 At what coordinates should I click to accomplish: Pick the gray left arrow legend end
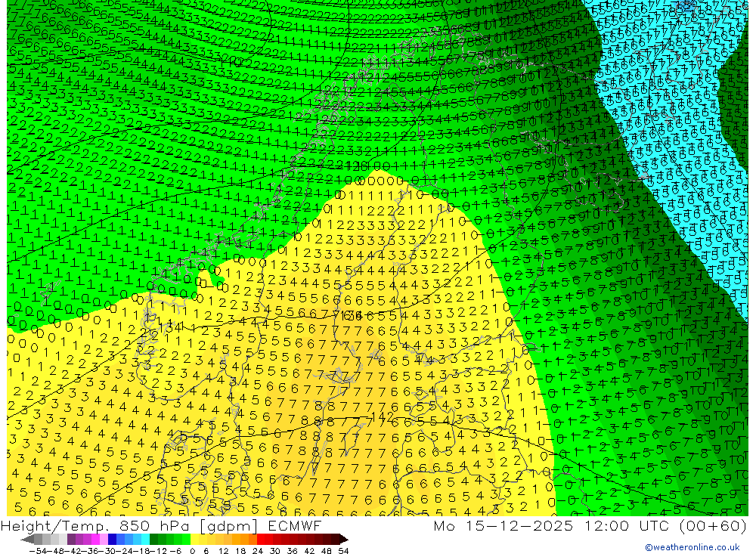[27, 539]
